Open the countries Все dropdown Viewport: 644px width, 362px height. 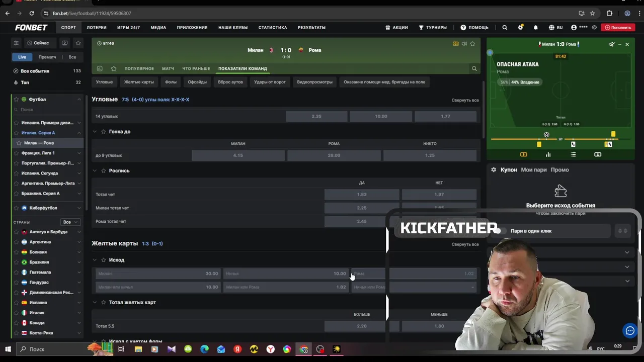tap(70, 222)
